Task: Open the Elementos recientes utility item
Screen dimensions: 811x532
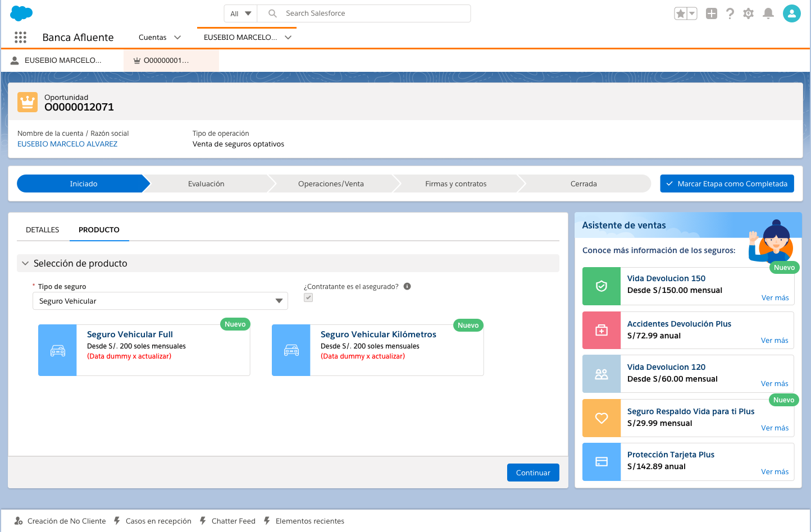Action: click(x=304, y=521)
